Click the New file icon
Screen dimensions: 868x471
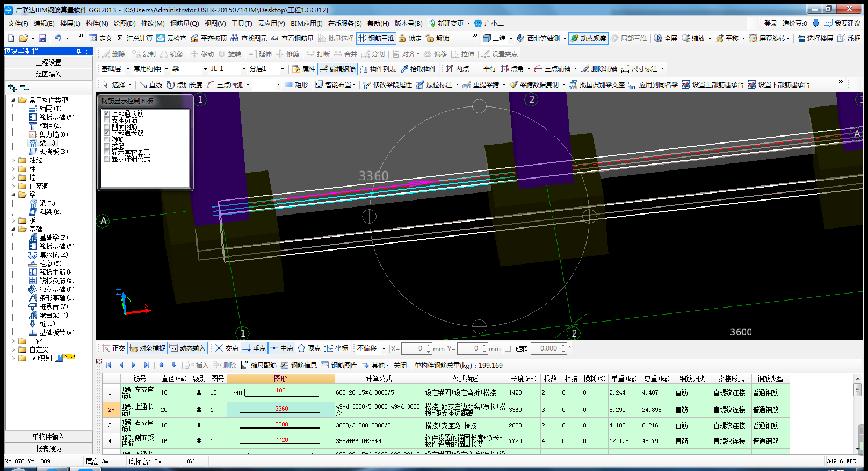point(11,38)
